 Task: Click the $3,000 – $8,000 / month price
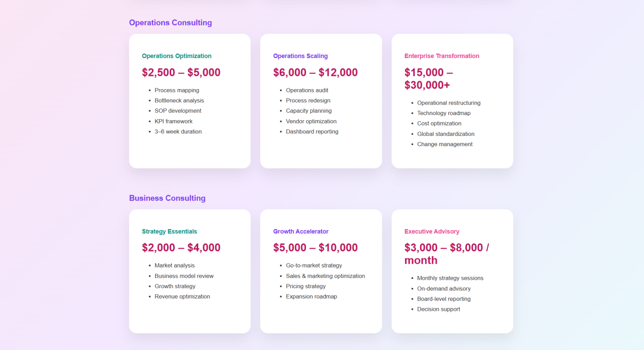pos(446,254)
